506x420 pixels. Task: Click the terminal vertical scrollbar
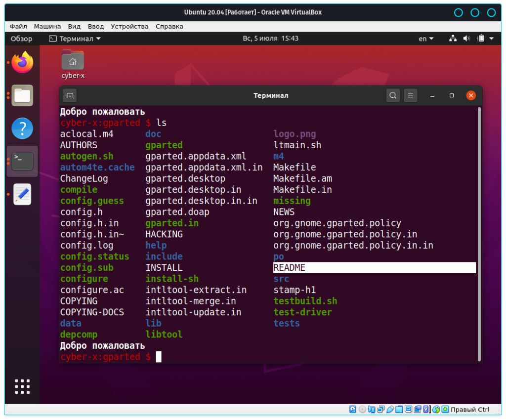click(x=479, y=232)
